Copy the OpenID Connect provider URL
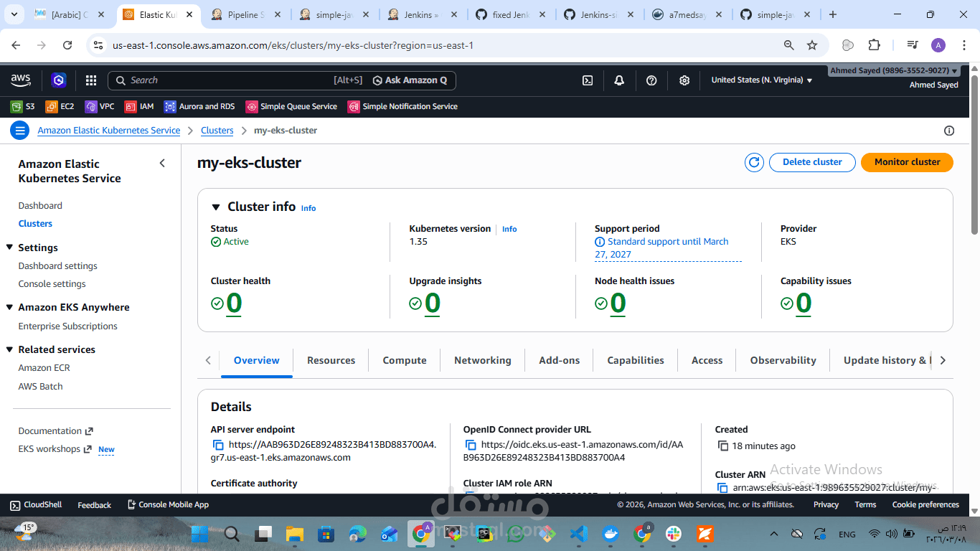 [471, 445]
